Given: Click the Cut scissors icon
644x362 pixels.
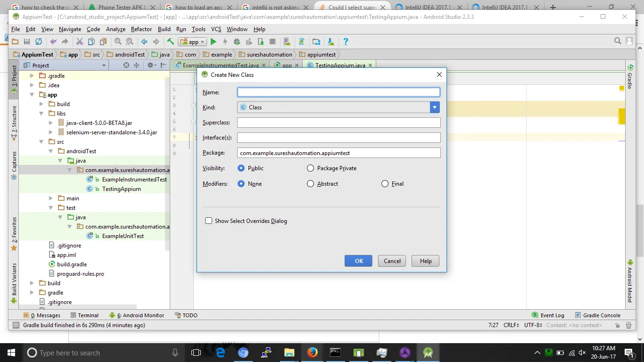Looking at the screenshot, I should (79, 42).
